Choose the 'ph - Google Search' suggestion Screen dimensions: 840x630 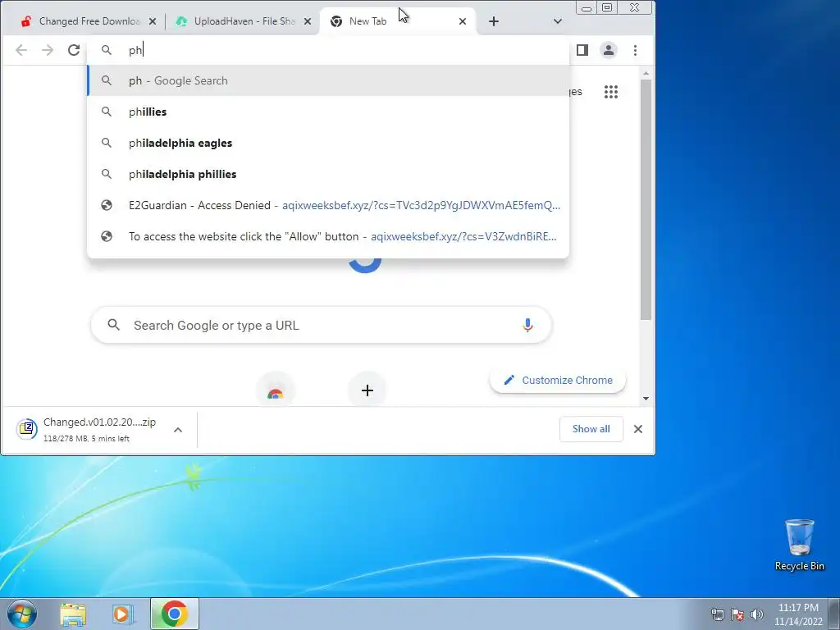[x=328, y=81]
